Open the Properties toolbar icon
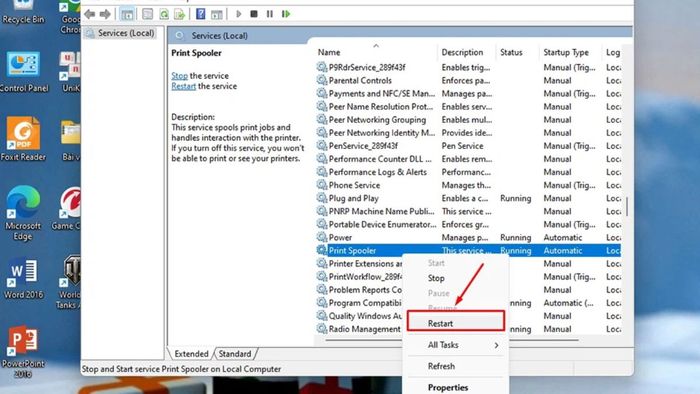The height and width of the screenshot is (394, 700). click(x=147, y=14)
